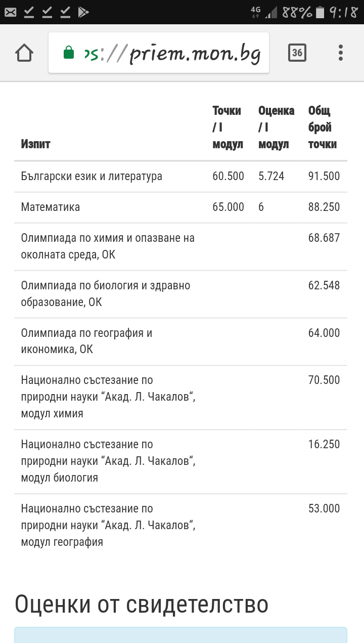The image size is (364, 643).
Task: Click the Оценка / I модул column header
Action: [x=276, y=127]
